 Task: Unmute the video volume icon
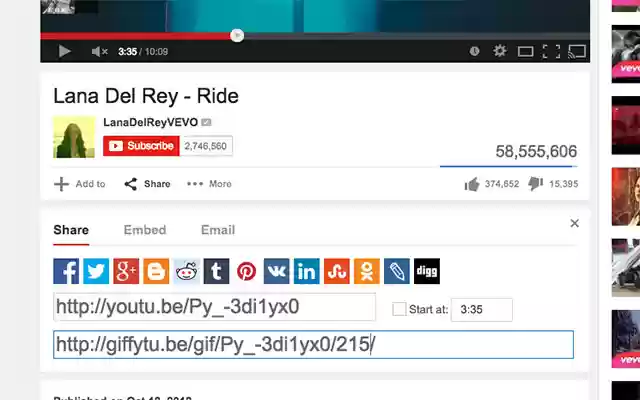coord(99,51)
